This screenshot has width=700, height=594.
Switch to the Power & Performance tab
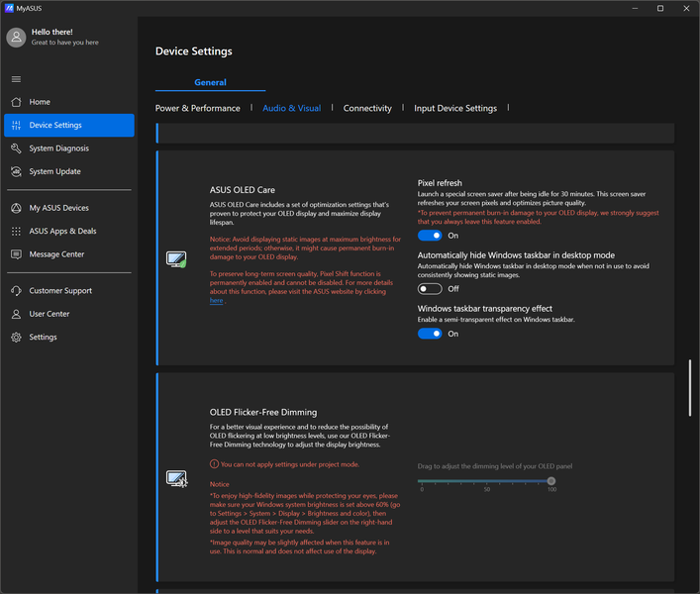[x=198, y=108]
